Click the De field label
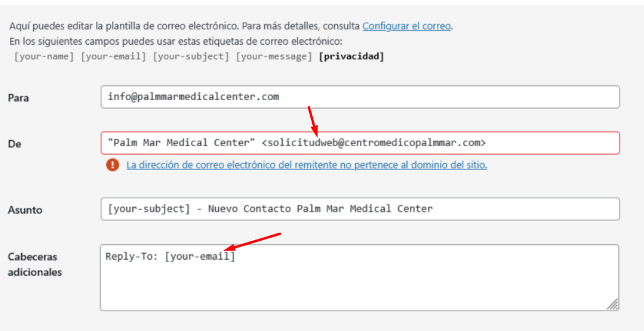The image size is (644, 331). [15, 144]
